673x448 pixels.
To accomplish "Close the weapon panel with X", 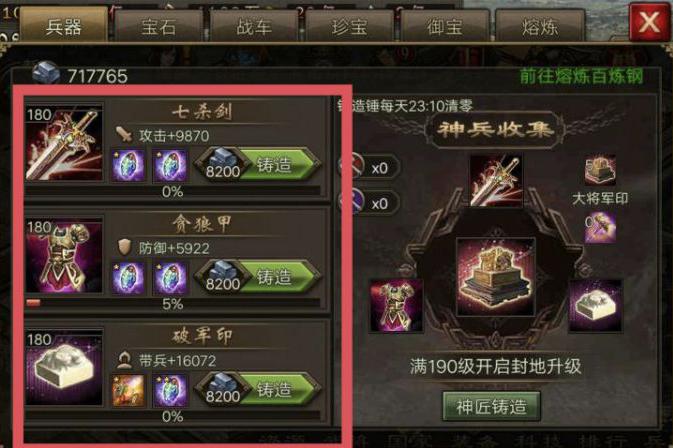I will (649, 21).
